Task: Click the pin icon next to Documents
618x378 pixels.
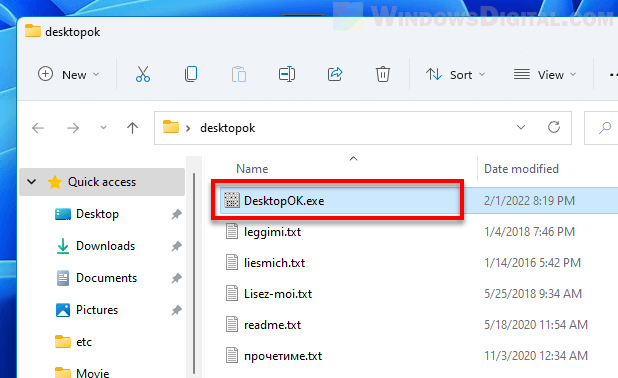Action: pyautogui.click(x=177, y=278)
